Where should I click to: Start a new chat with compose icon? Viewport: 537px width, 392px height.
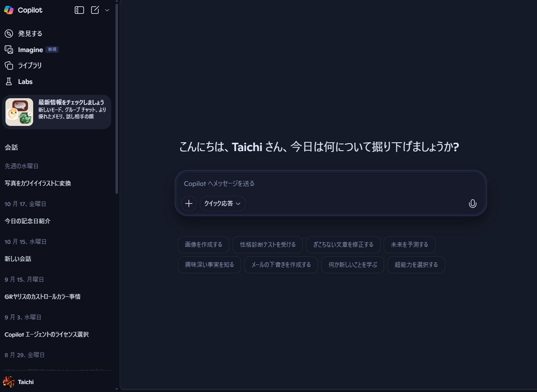click(95, 10)
